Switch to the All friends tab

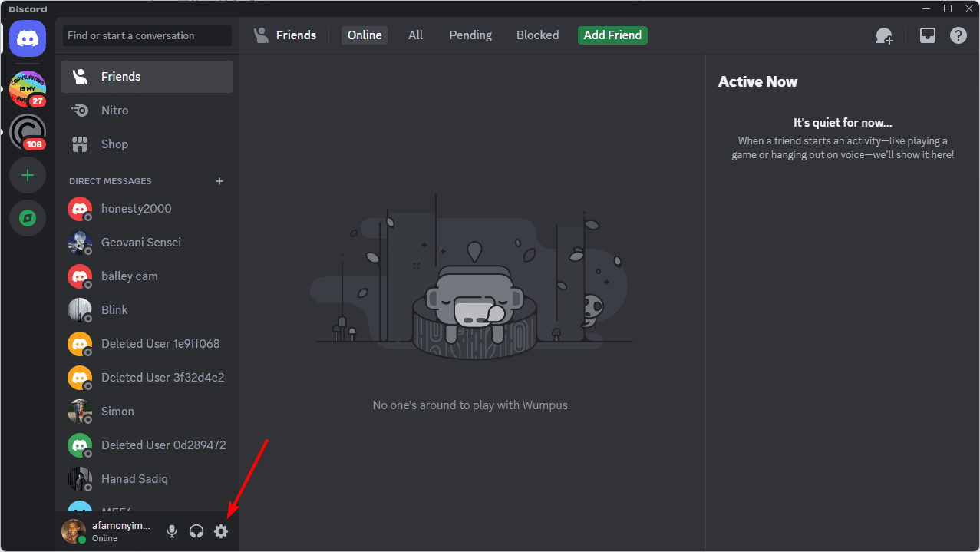tap(415, 35)
